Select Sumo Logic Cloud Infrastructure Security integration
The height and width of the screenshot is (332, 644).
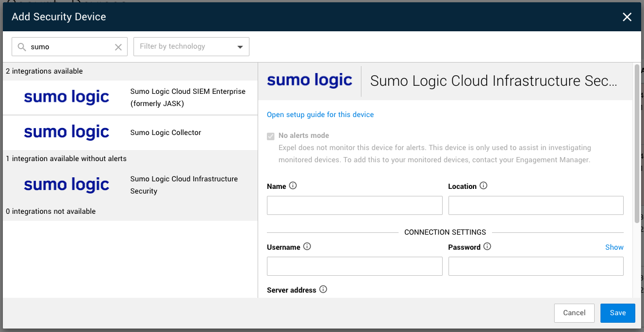(131, 185)
